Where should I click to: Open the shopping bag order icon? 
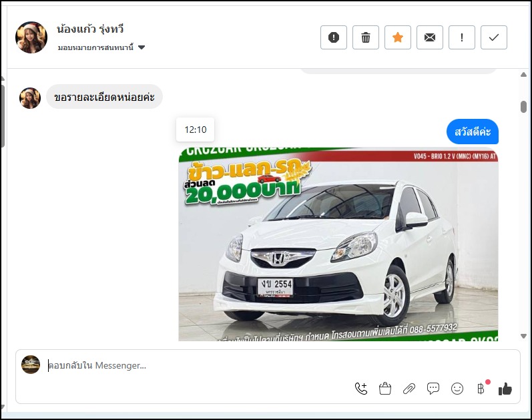tap(385, 389)
